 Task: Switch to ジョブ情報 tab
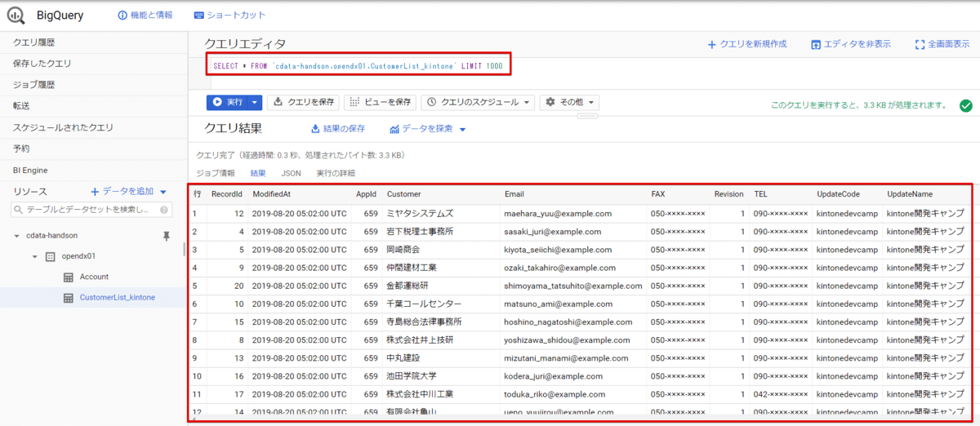(216, 173)
